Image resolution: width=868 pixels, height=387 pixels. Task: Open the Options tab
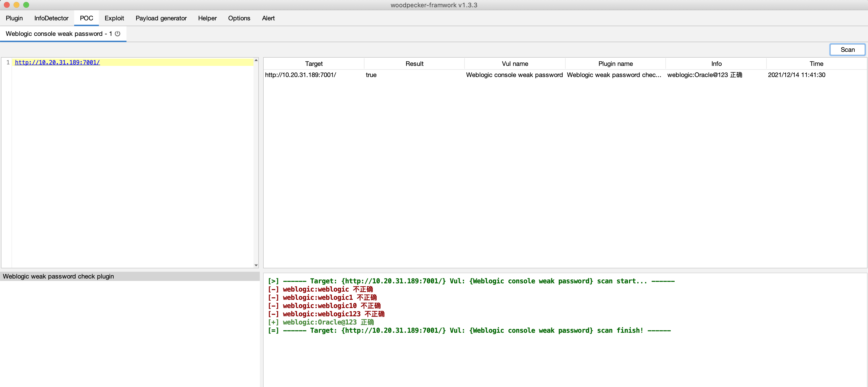point(239,18)
